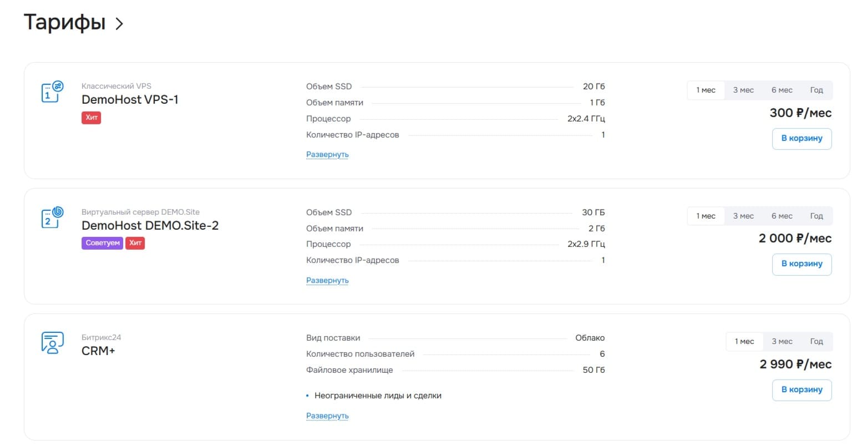Click the arrow next to Тарифы heading

tap(119, 23)
